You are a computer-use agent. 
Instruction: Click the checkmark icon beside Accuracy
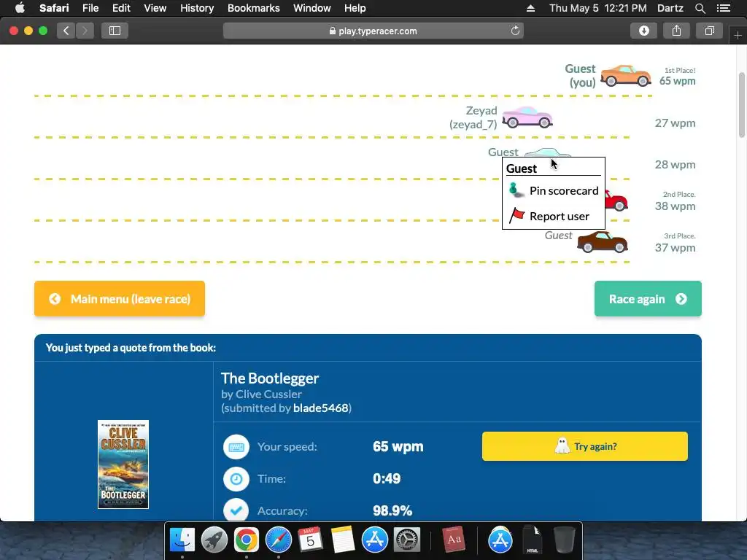(236, 510)
